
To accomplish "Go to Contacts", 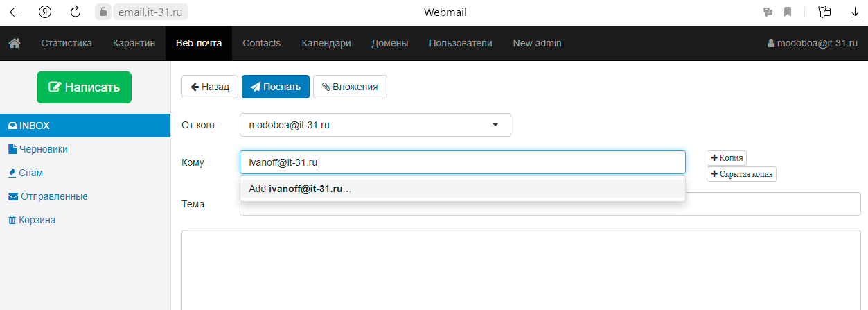I will [x=261, y=43].
